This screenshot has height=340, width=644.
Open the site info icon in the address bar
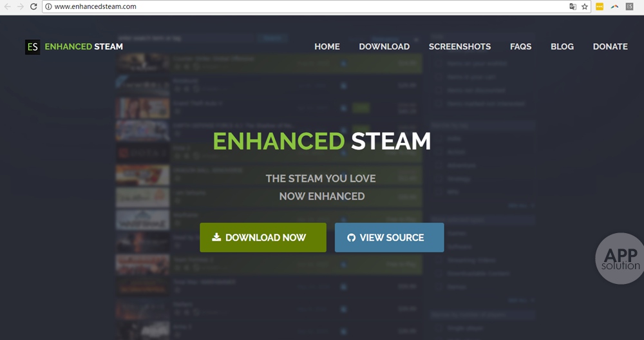coord(48,6)
